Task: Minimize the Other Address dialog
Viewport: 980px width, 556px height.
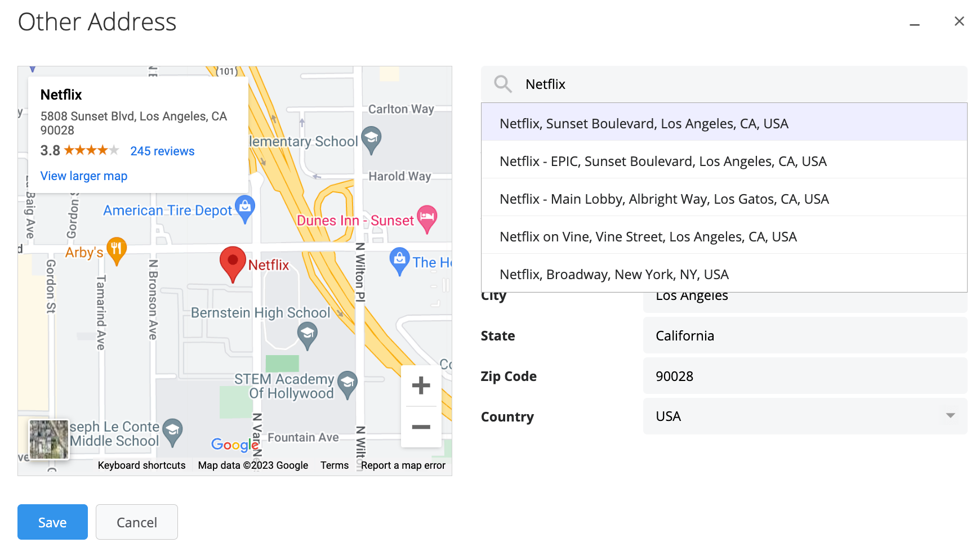Action: point(915,25)
